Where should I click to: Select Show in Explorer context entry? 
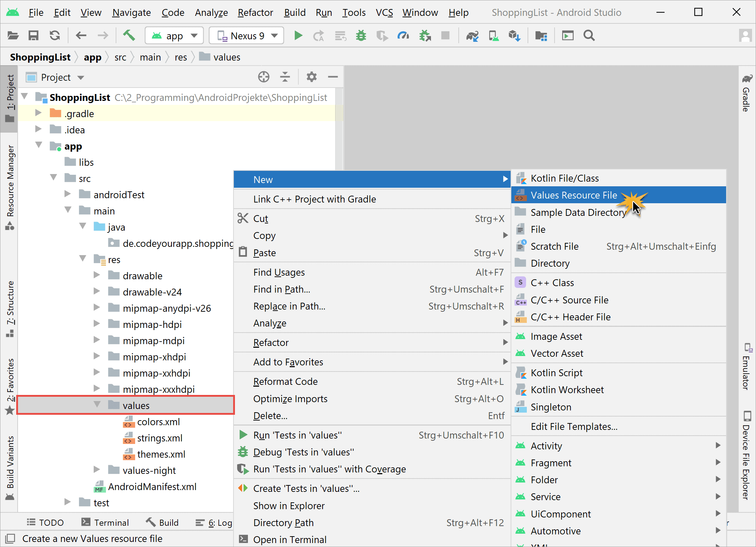(x=372, y=506)
